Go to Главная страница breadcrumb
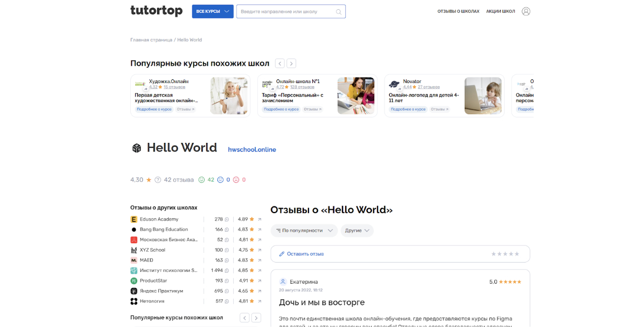This screenshot has width=644, height=330. coord(151,40)
